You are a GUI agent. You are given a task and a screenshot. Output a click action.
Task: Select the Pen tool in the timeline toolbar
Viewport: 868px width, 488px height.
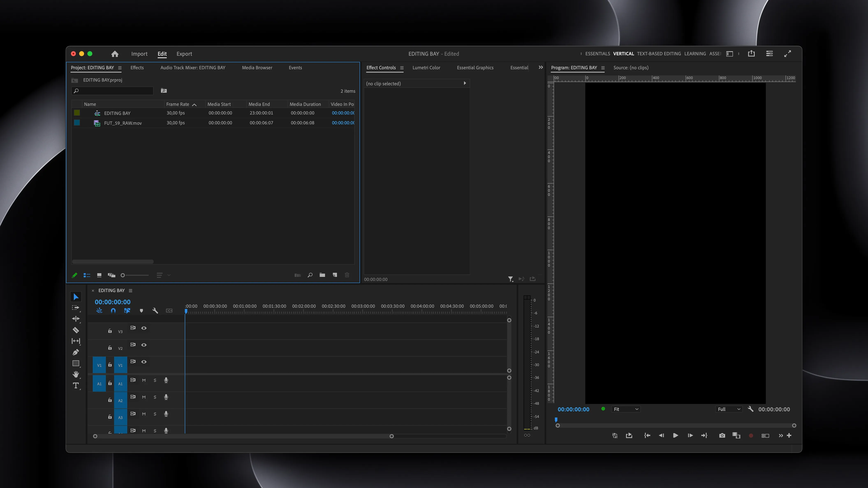coord(76,352)
